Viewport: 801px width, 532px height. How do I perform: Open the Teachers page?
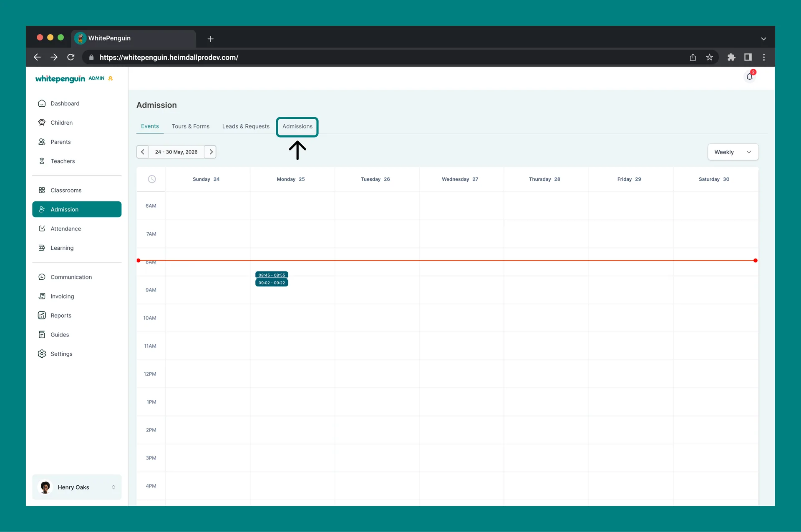(77, 161)
